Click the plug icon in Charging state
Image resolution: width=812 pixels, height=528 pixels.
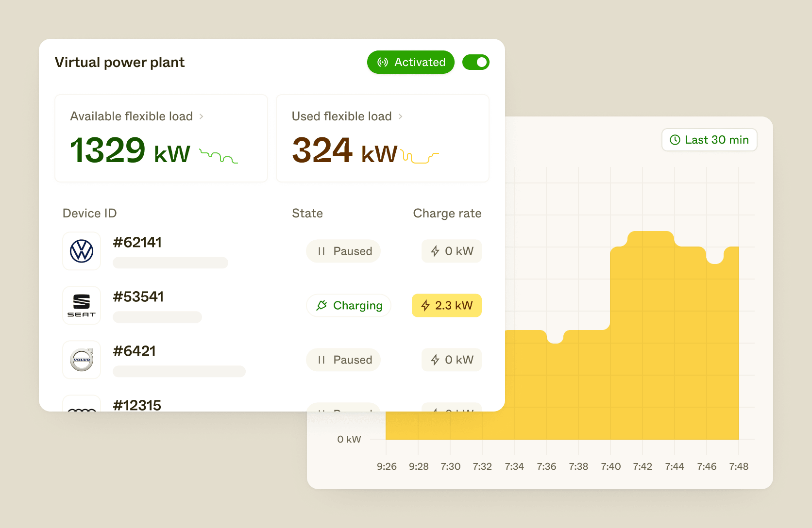321,305
